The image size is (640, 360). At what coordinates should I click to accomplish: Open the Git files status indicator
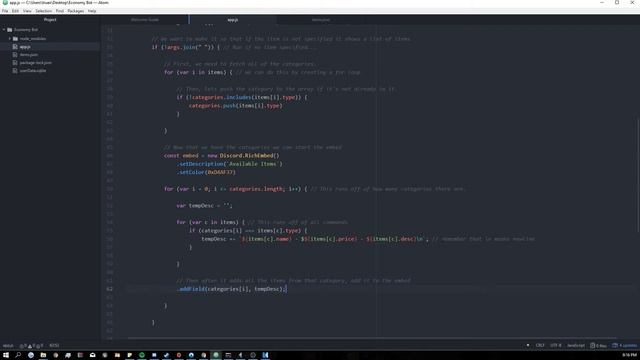coord(598,345)
